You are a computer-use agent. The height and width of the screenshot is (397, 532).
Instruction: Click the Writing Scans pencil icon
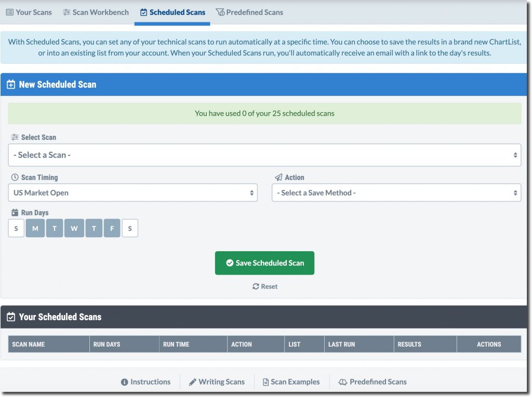[x=192, y=382]
